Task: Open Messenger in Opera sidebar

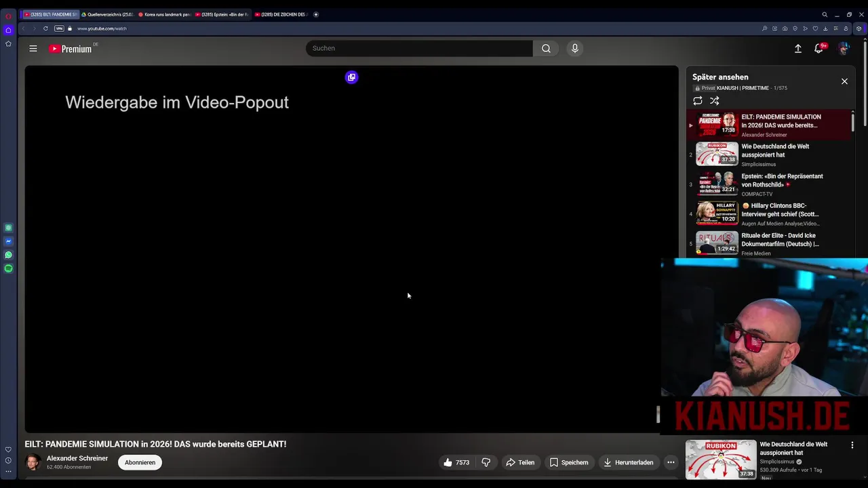Action: (8, 241)
